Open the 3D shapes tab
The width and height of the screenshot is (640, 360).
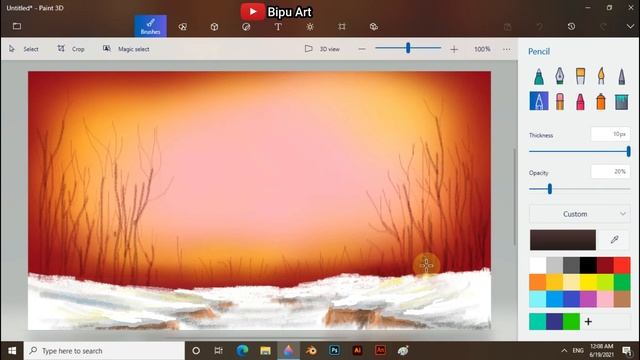214,27
